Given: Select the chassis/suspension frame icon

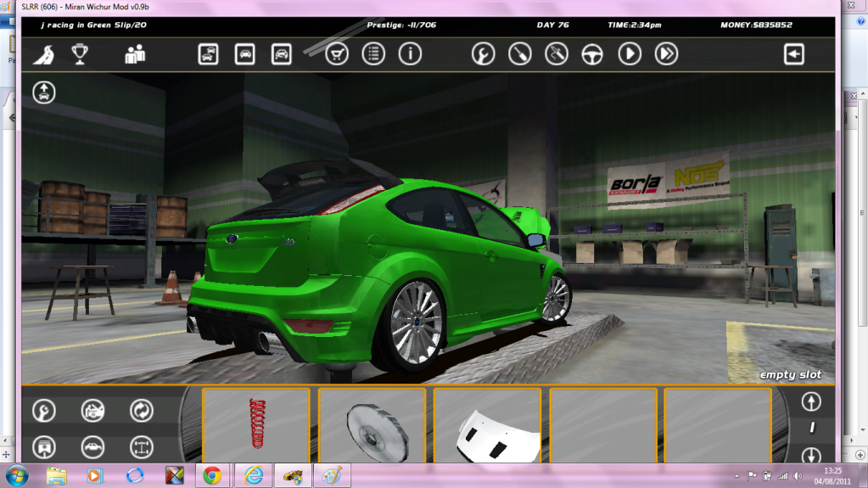Looking at the screenshot, I should coord(141,447).
